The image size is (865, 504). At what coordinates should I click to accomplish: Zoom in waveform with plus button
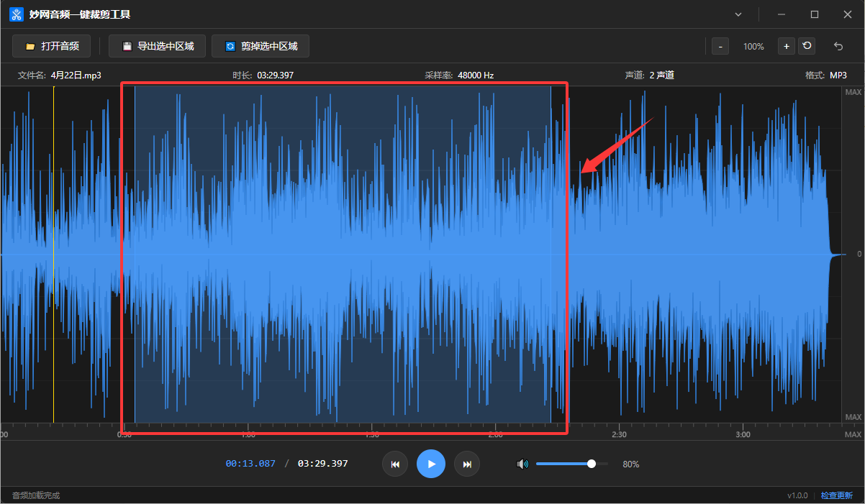click(786, 46)
